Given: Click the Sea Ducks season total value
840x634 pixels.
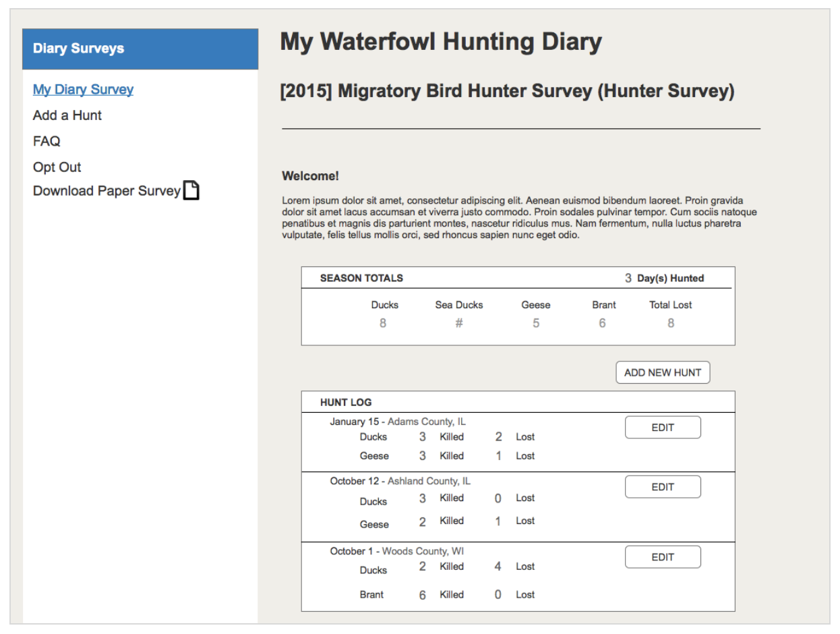Looking at the screenshot, I should 459,323.
